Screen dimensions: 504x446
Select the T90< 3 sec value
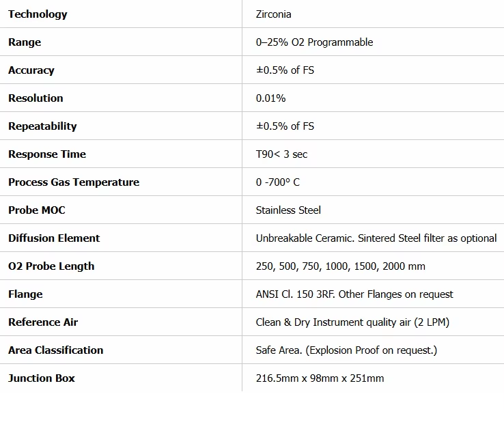point(281,154)
